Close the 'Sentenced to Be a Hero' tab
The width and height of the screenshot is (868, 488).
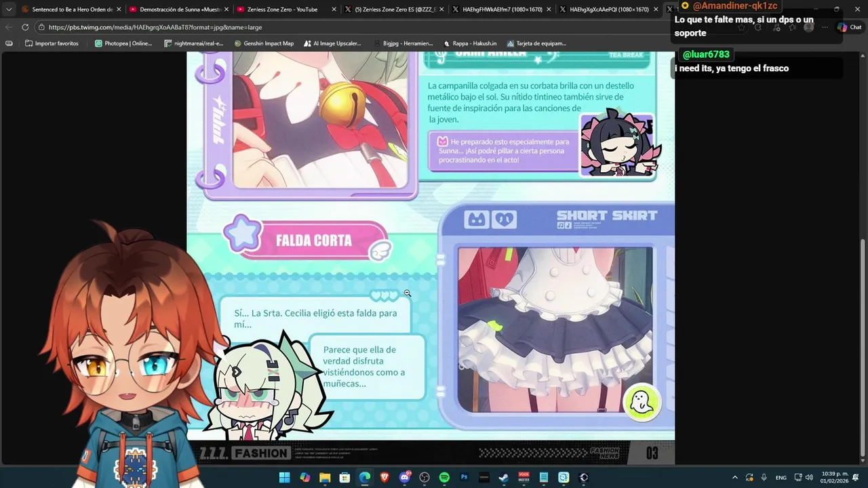tap(119, 9)
